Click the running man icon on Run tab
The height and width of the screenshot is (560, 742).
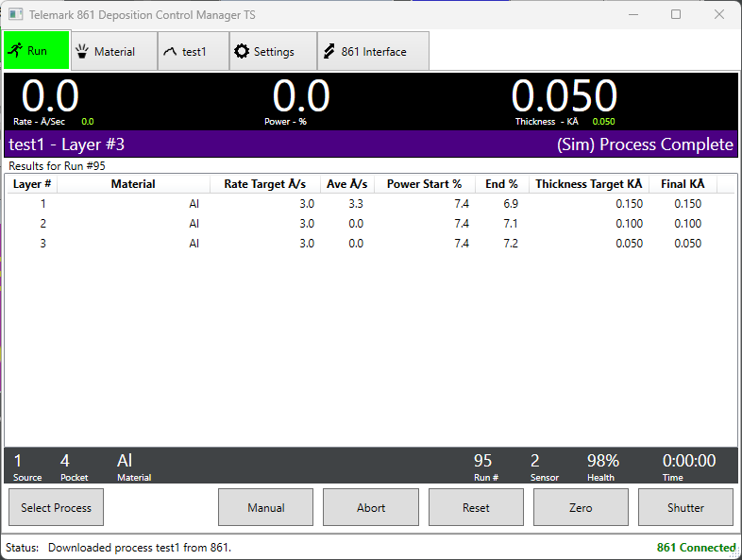click(x=15, y=50)
